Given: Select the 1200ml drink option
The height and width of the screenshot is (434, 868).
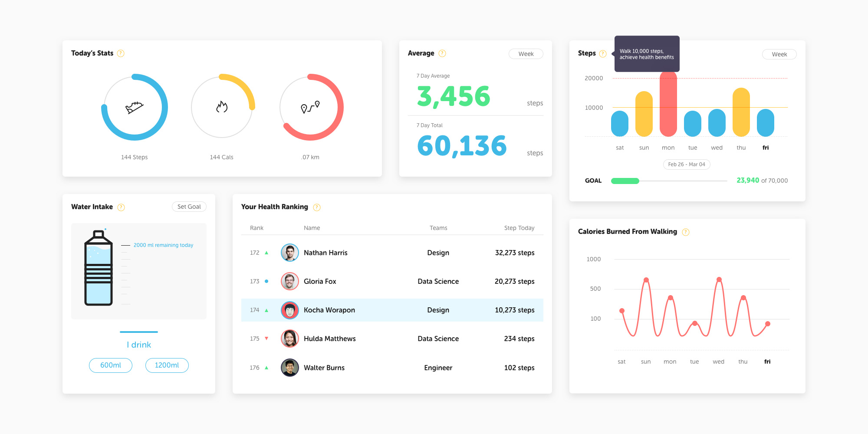Looking at the screenshot, I should pos(167,365).
